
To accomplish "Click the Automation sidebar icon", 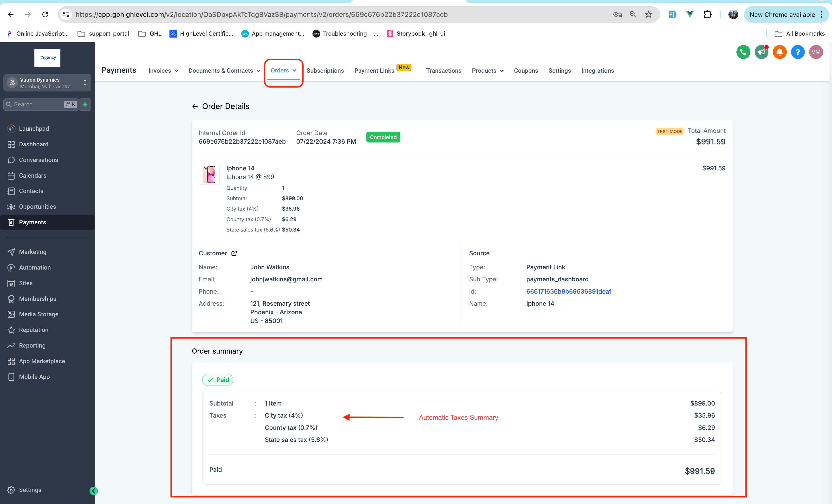I will coord(12,267).
